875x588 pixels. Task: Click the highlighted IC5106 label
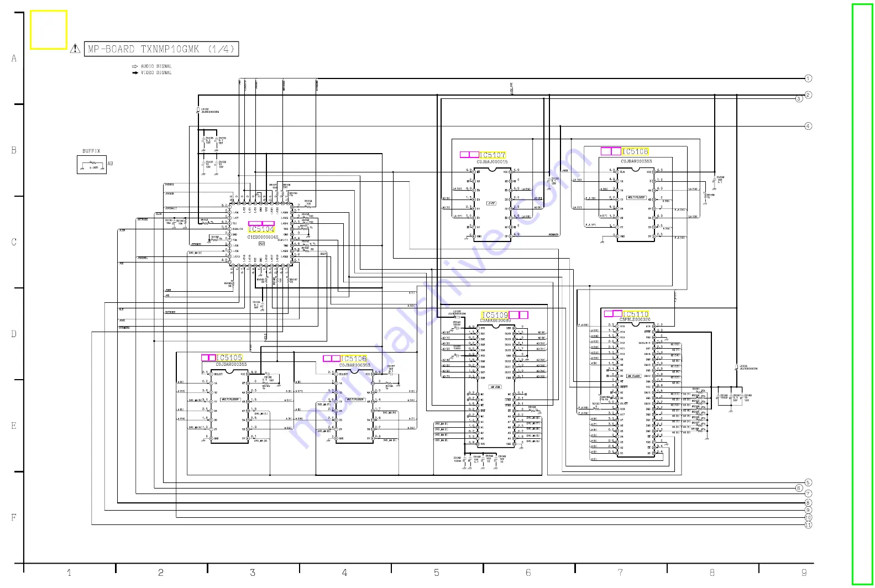coord(353,359)
